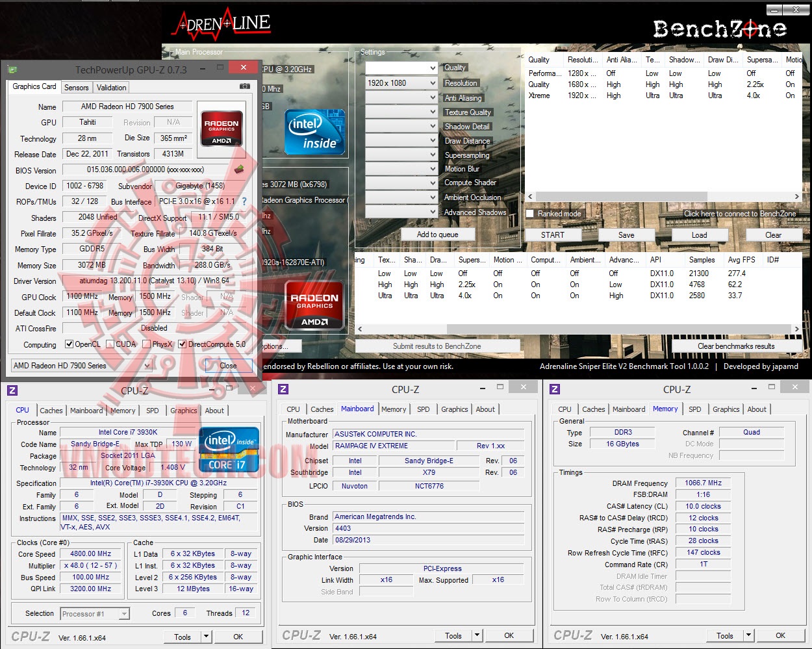Screen dimensions: 812x649
Task: Click the purple Z icon of CPU-Z Memory window
Action: tap(555, 389)
